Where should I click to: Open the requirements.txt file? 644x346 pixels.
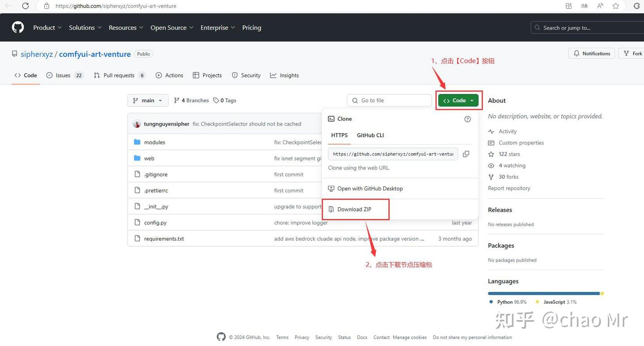coord(164,239)
